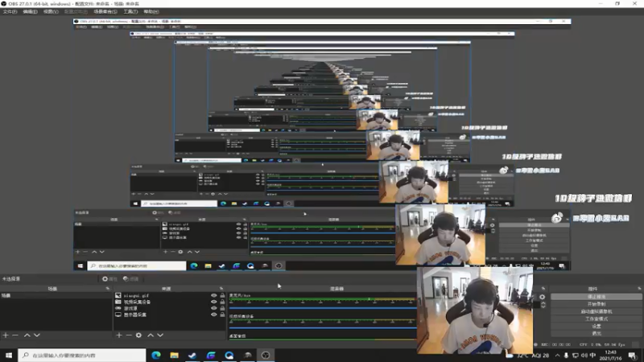Open Filters button above Sources panel

[131, 279]
